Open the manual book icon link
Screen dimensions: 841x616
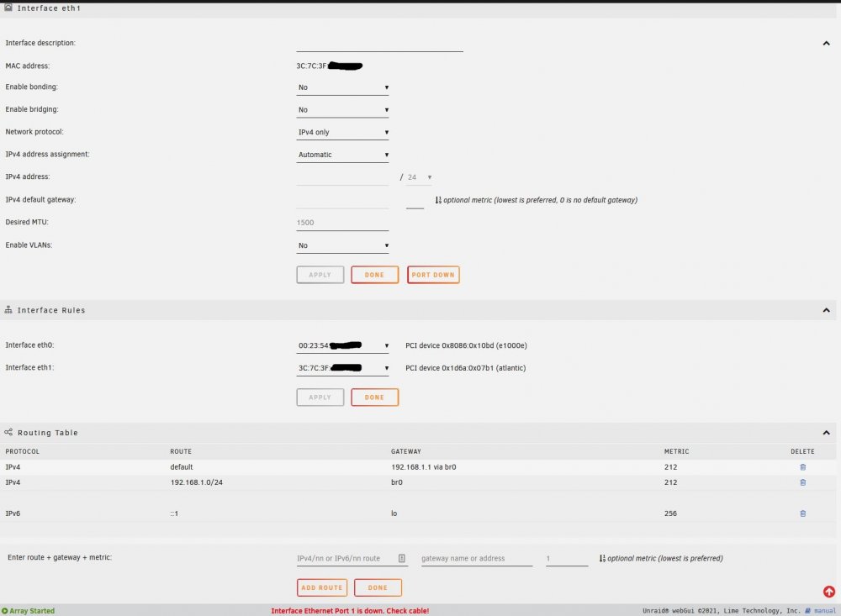(x=807, y=611)
